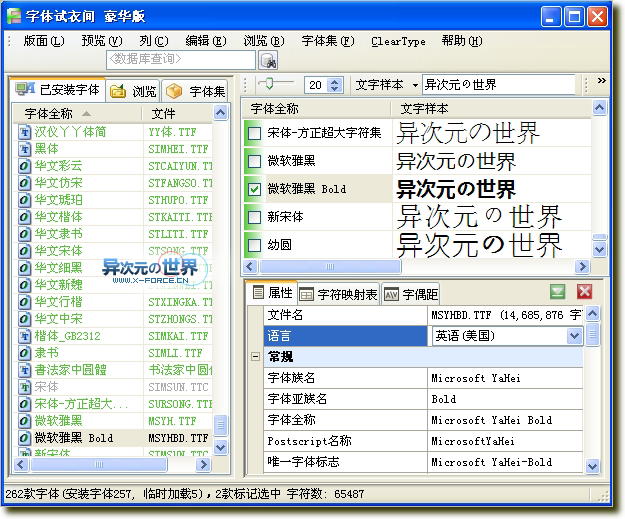
Task: Click font icon beside 微软雅黑 Bold in list
Action: [x=24, y=438]
